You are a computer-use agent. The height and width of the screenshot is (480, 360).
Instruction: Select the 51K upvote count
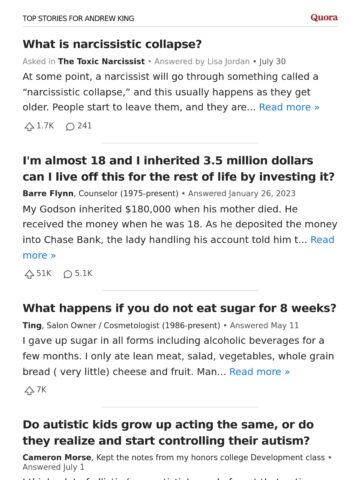(x=44, y=273)
